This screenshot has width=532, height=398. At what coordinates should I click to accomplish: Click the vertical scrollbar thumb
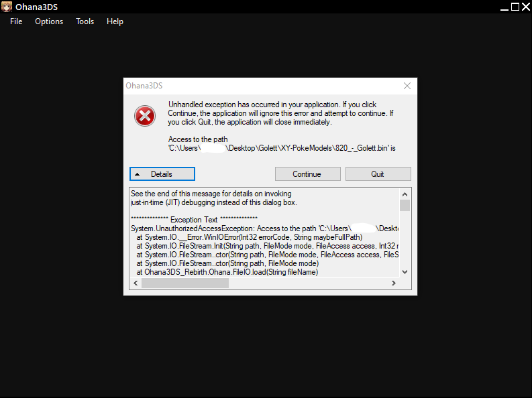point(405,205)
